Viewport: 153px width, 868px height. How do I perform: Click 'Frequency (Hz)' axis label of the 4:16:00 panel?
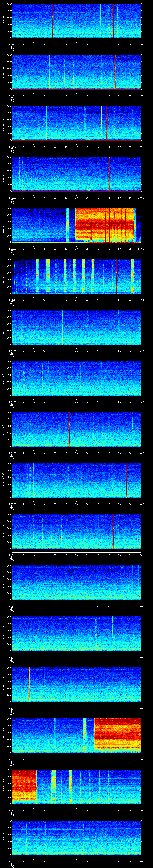[x=3, y=21]
